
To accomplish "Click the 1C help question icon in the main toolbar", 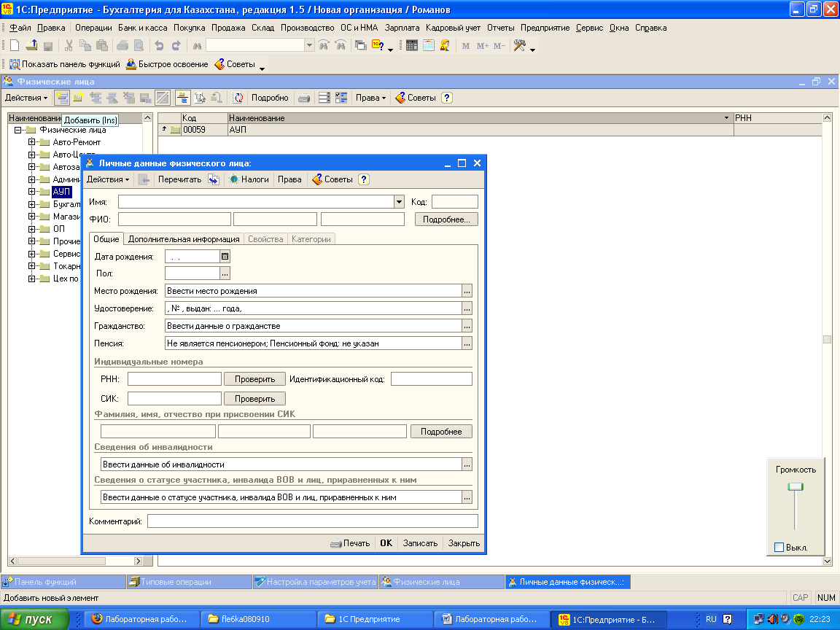I will pos(378,46).
